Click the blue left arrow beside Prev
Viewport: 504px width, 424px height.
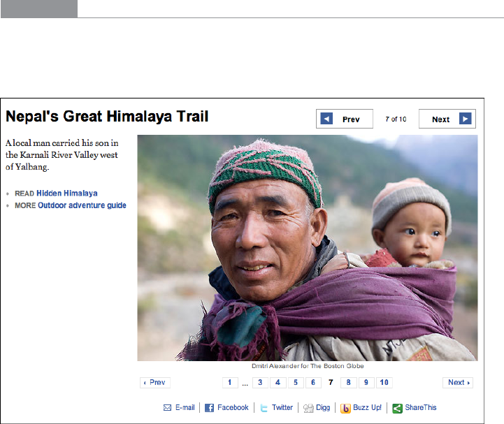point(326,119)
